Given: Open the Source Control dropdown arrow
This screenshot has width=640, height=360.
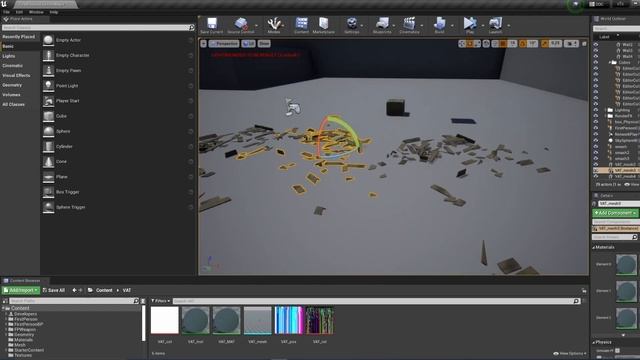Looking at the screenshot, I should pyautogui.click(x=256, y=25).
